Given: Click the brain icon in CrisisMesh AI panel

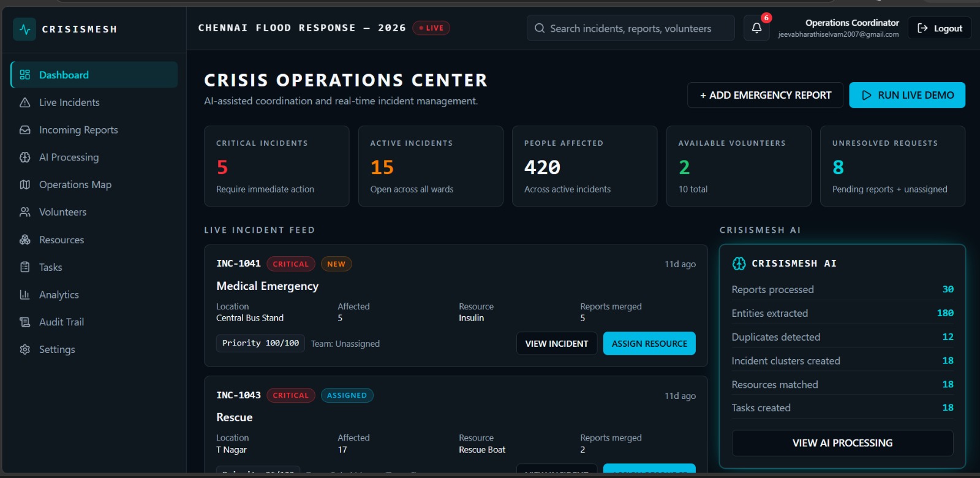Looking at the screenshot, I should (739, 264).
